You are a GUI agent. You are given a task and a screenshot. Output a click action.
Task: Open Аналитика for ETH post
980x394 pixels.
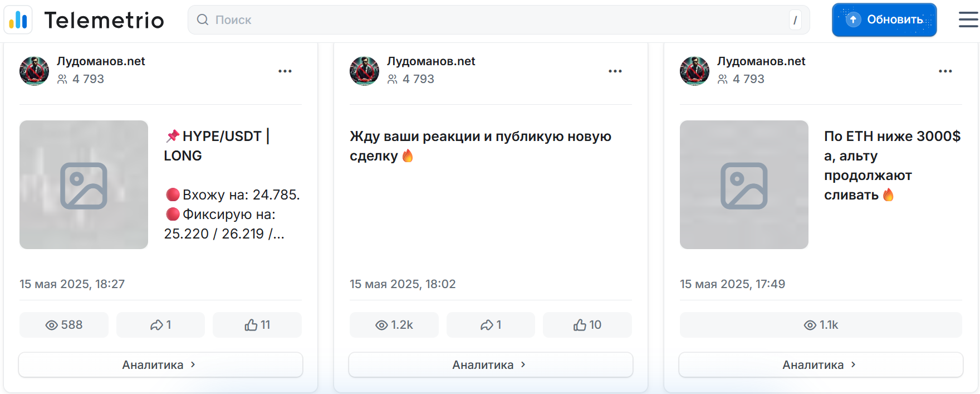coord(821,365)
